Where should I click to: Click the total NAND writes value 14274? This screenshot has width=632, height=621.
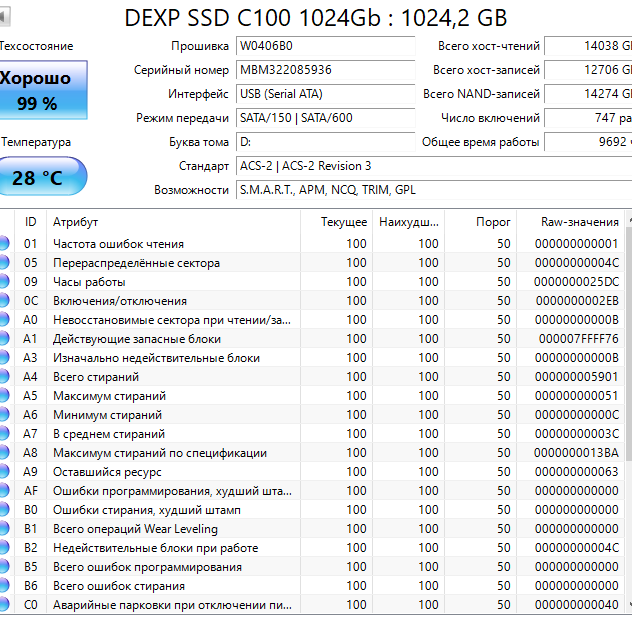pos(588,94)
